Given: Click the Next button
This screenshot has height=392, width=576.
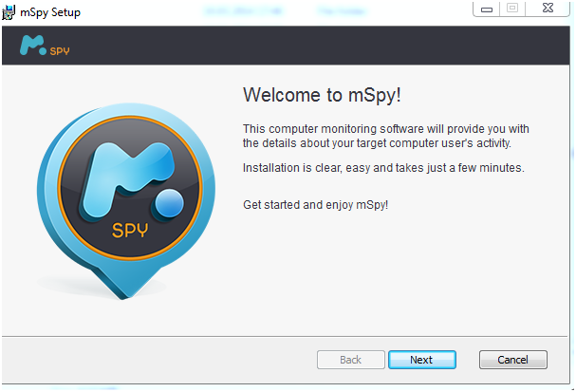Looking at the screenshot, I should [x=422, y=360].
